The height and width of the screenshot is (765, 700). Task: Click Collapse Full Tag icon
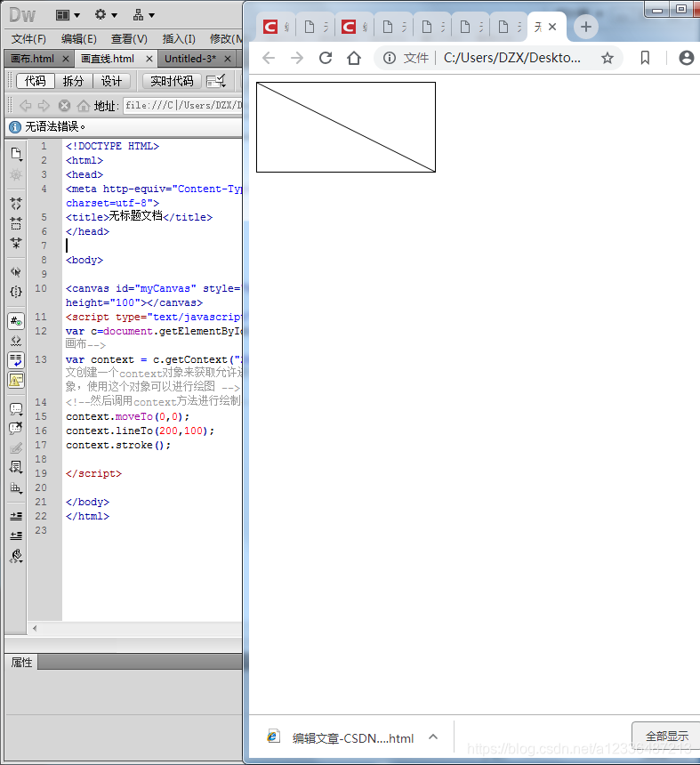[x=16, y=203]
